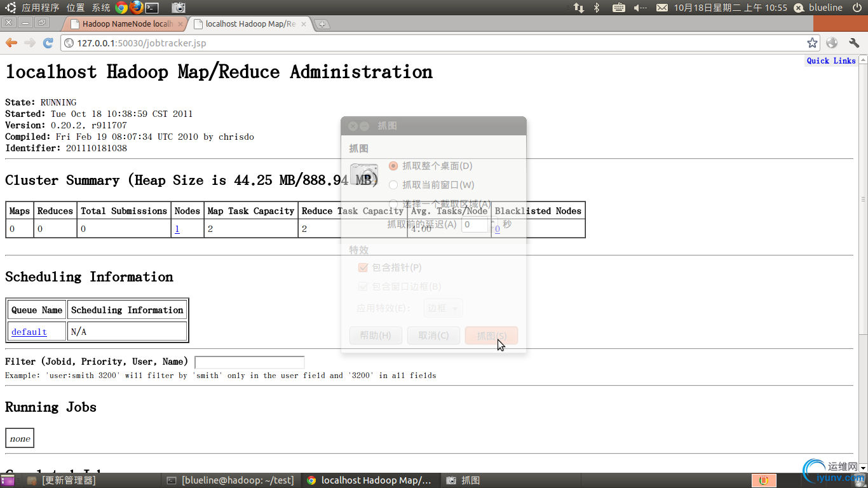
Task: Open the 系统 menu
Action: tap(101, 8)
